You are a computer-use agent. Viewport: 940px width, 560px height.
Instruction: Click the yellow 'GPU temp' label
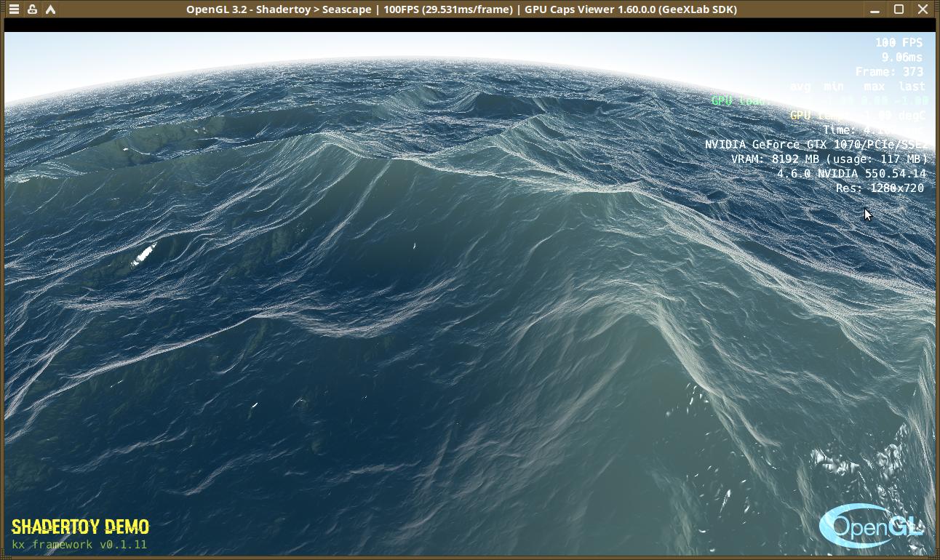pyautogui.click(x=817, y=115)
